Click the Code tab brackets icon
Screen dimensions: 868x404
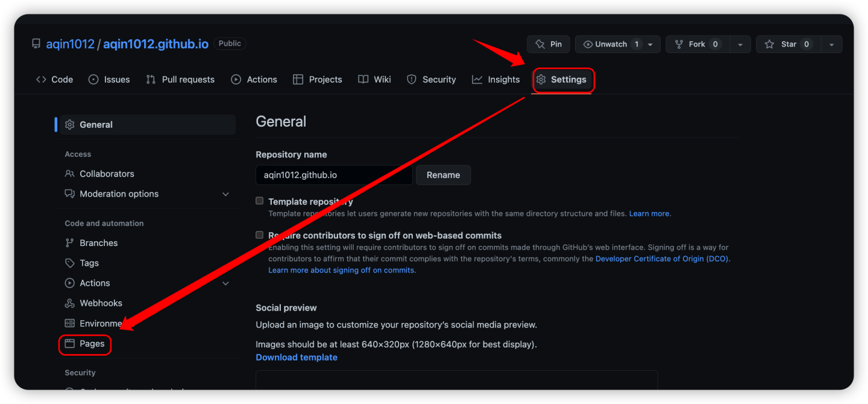tap(41, 80)
